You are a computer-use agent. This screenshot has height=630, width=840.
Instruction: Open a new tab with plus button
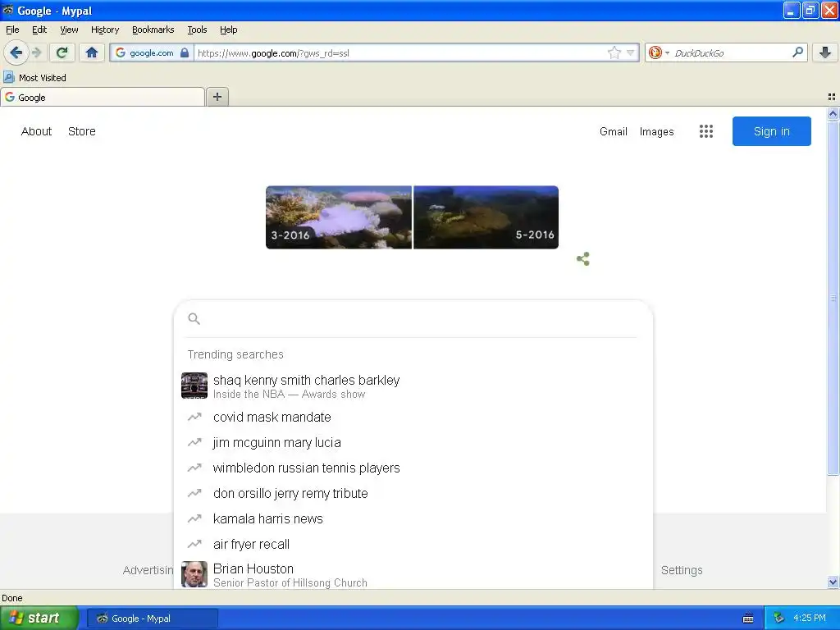click(x=217, y=97)
